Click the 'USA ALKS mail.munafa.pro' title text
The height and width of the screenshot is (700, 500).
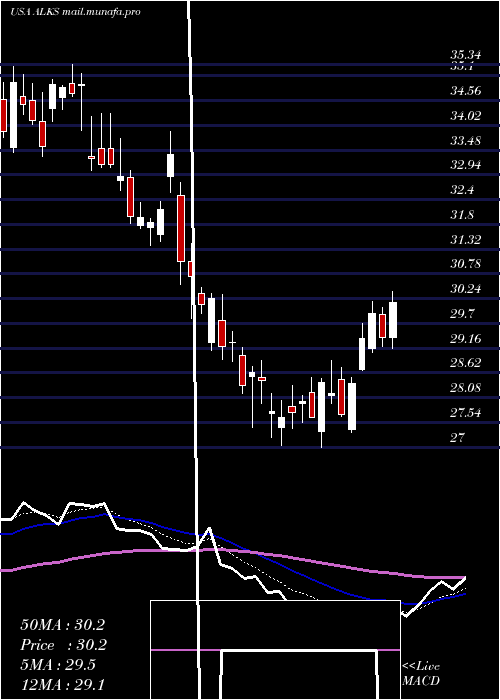tap(75, 12)
